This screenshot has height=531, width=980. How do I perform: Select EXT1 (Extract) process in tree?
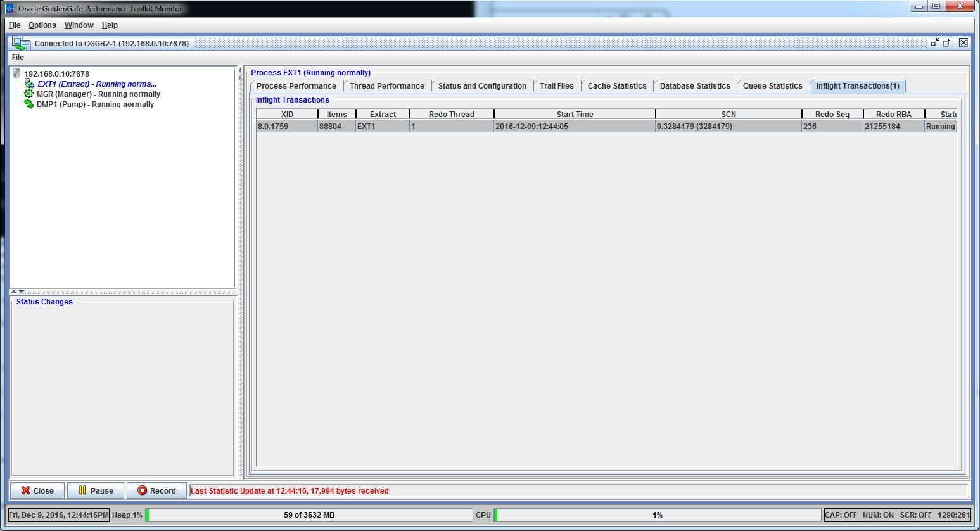[97, 84]
